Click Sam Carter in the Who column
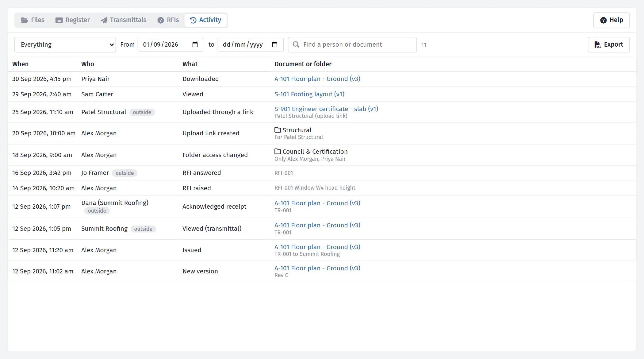Image resolution: width=644 pixels, height=359 pixels. 97,94
